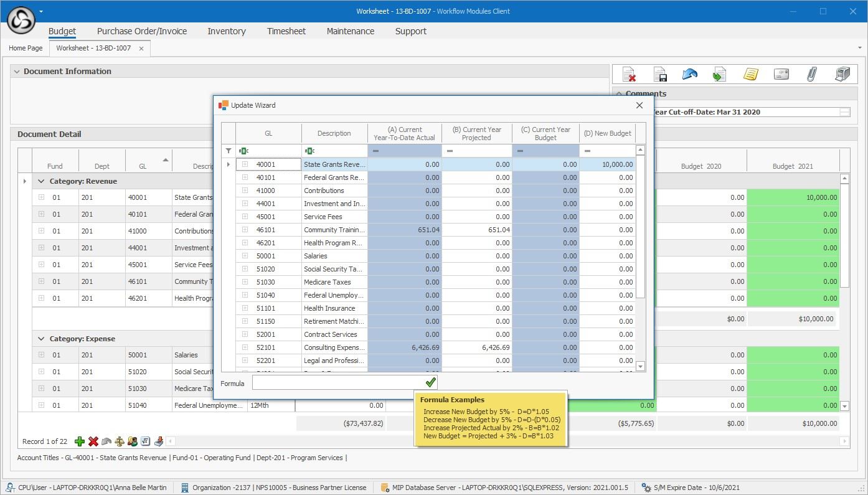Image resolution: width=868 pixels, height=495 pixels.
Task: Click the save document floppy disk icon
Action: point(660,75)
